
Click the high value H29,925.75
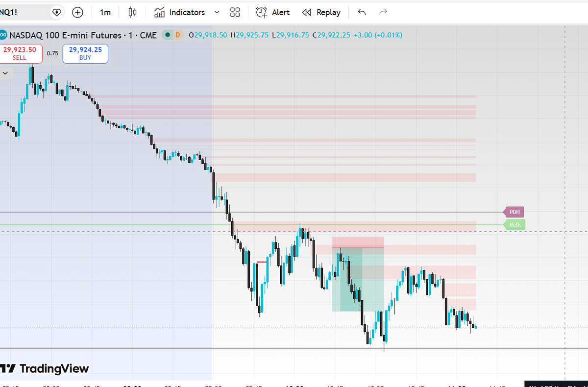tap(250, 35)
